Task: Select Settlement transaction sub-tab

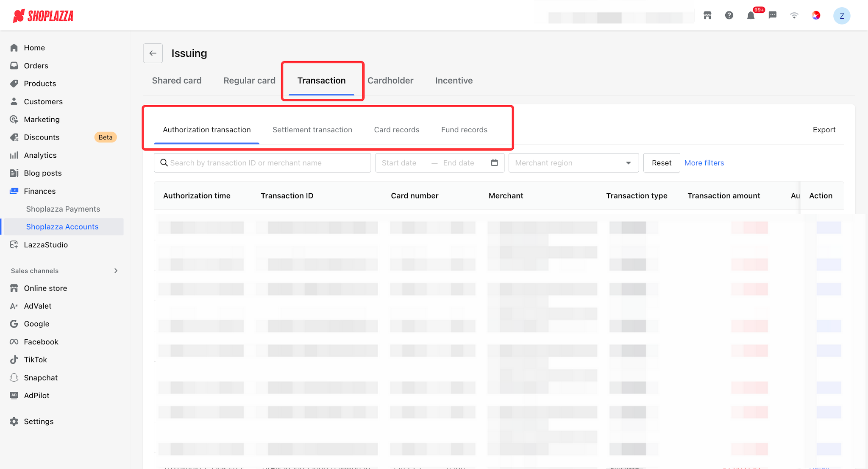Action: pyautogui.click(x=312, y=130)
